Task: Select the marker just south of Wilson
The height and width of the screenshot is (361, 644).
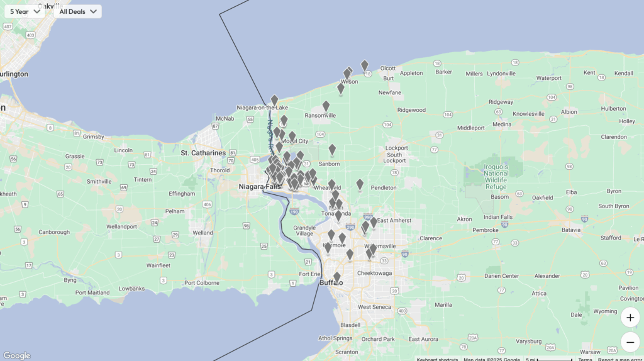Action: click(x=341, y=89)
